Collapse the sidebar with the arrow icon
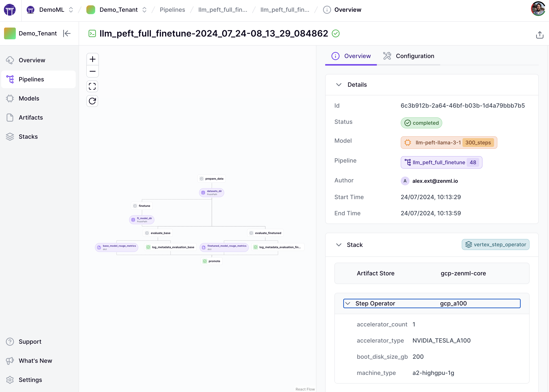The width and height of the screenshot is (549, 392). 67,33
